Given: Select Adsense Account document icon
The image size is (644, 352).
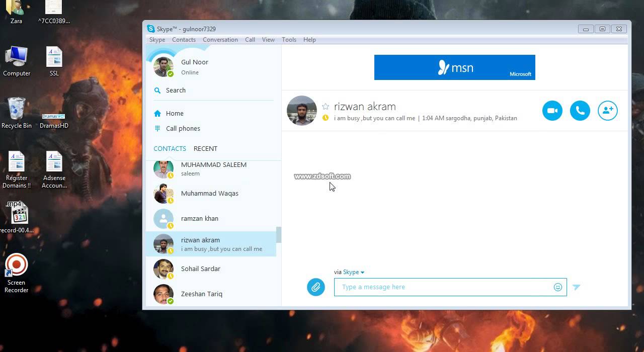Looking at the screenshot, I should 54,170.
